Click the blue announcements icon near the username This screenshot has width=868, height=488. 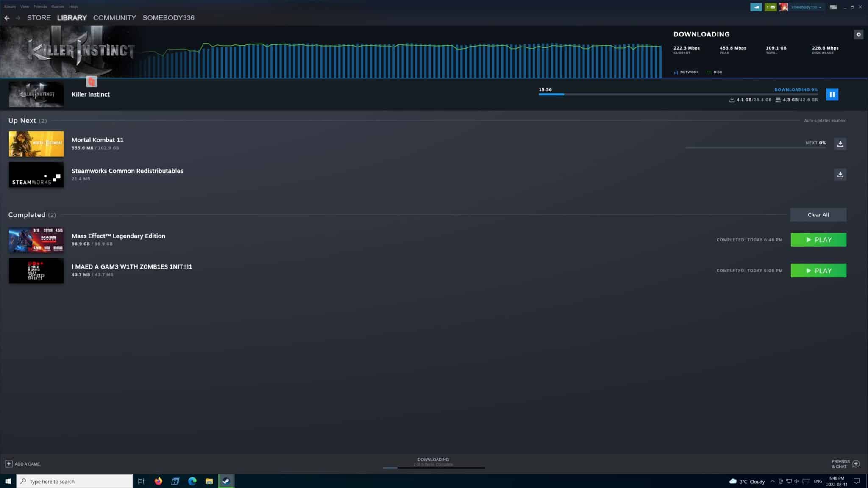tap(756, 7)
